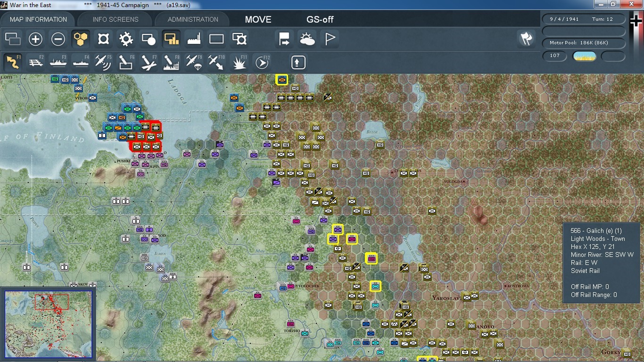Click the Motor Pool 186K readout
644x362 pixels.
[584, 43]
